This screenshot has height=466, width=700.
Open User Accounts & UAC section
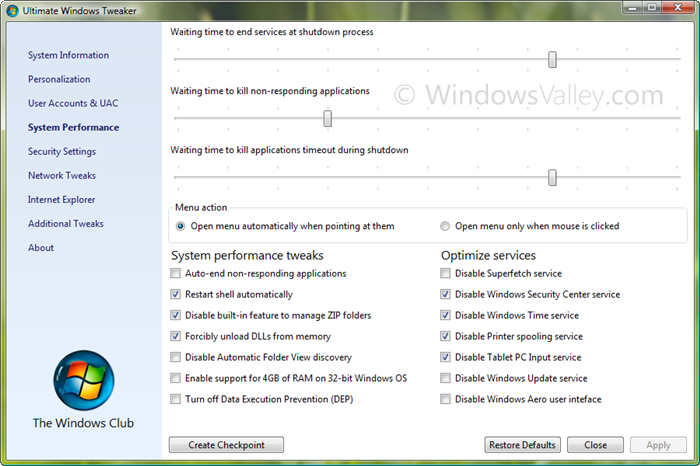[73, 103]
